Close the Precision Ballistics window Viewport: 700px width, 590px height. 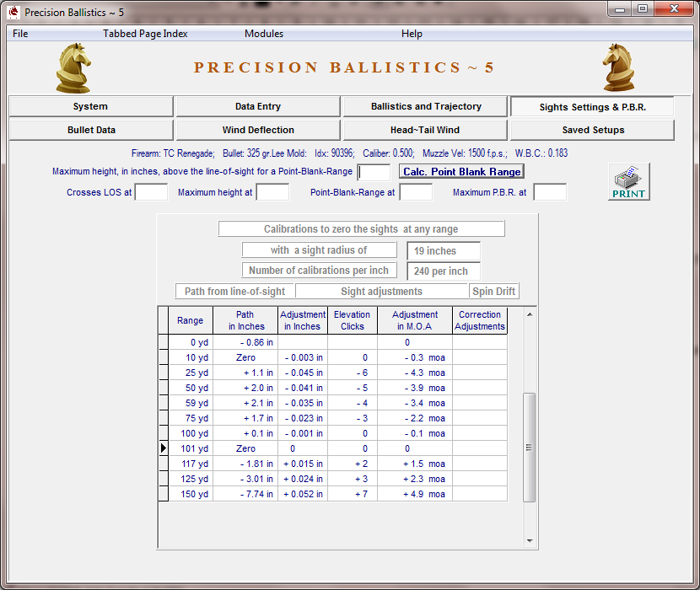click(x=674, y=9)
